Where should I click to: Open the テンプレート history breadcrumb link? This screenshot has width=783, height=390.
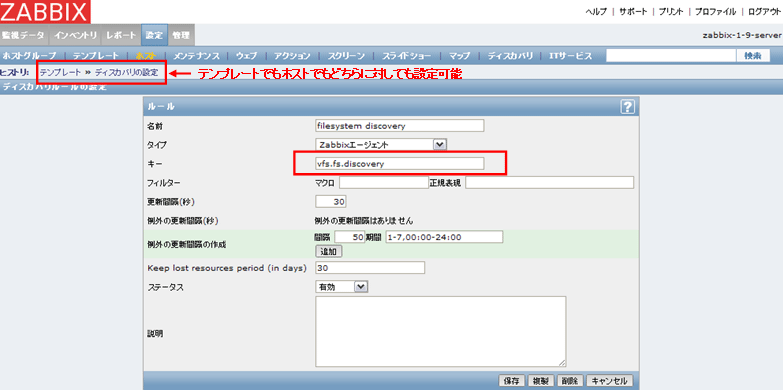[x=60, y=72]
